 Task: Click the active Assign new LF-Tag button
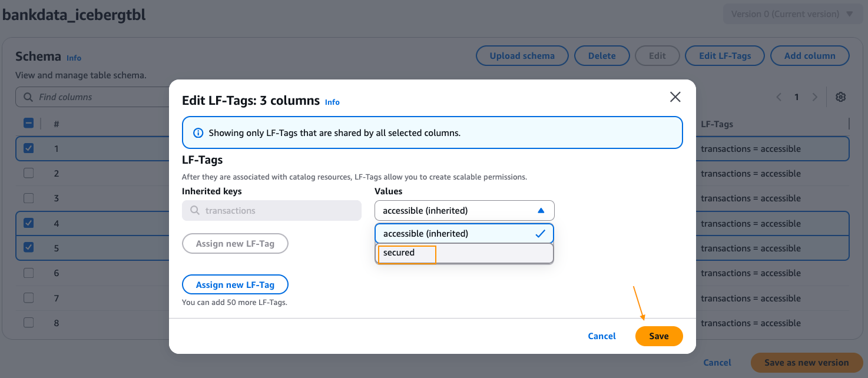point(235,285)
